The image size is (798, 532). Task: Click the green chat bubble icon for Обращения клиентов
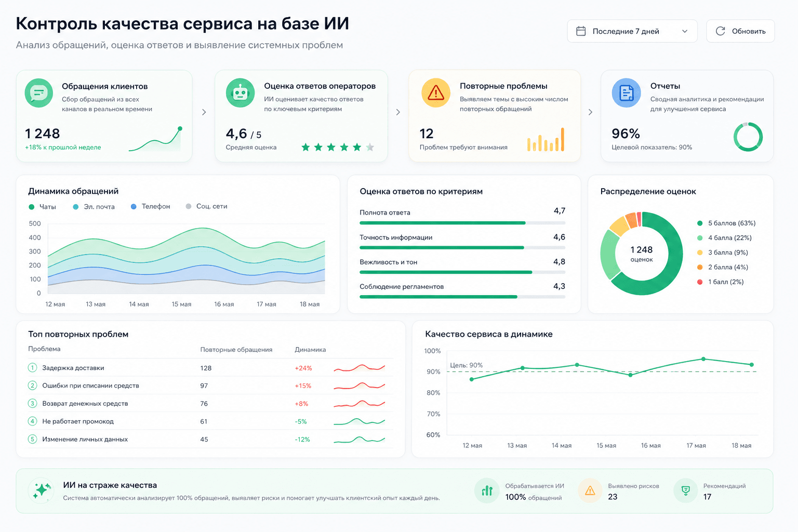pos(39,93)
